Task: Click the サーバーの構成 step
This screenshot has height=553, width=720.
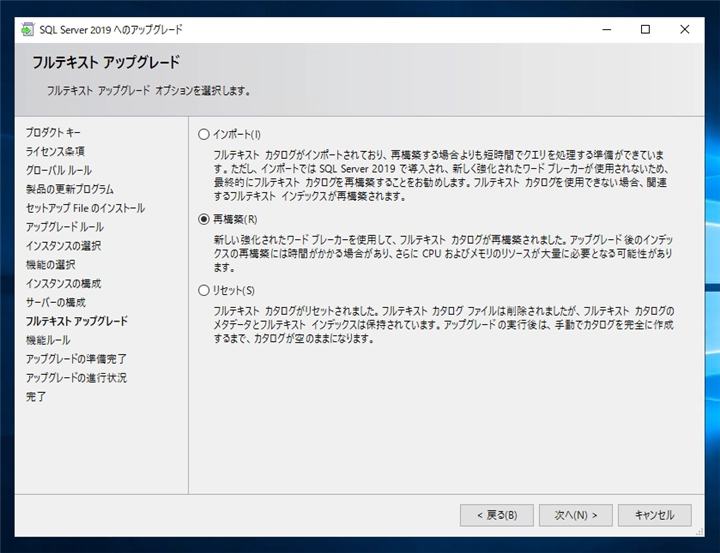Action: pos(56,302)
